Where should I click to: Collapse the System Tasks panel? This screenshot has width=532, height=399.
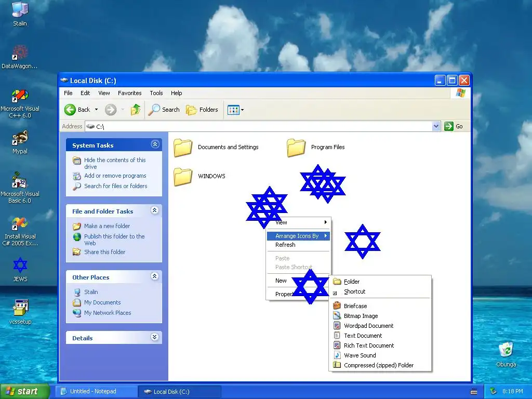155,144
